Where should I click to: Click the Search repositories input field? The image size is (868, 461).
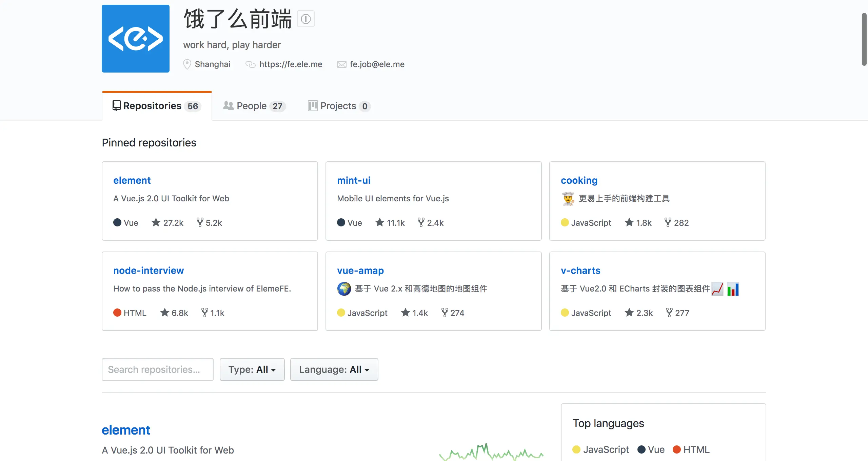pos(157,369)
